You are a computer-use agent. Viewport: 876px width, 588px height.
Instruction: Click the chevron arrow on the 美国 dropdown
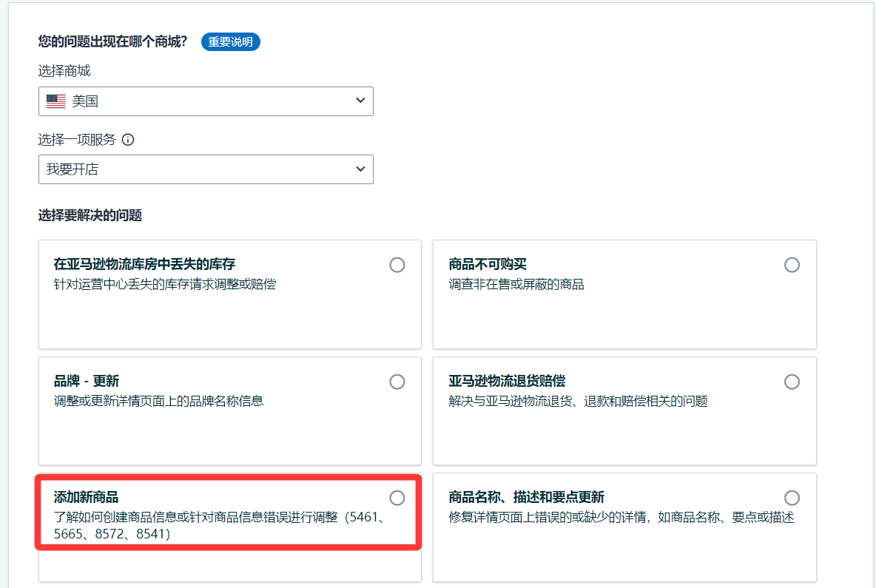(360, 101)
